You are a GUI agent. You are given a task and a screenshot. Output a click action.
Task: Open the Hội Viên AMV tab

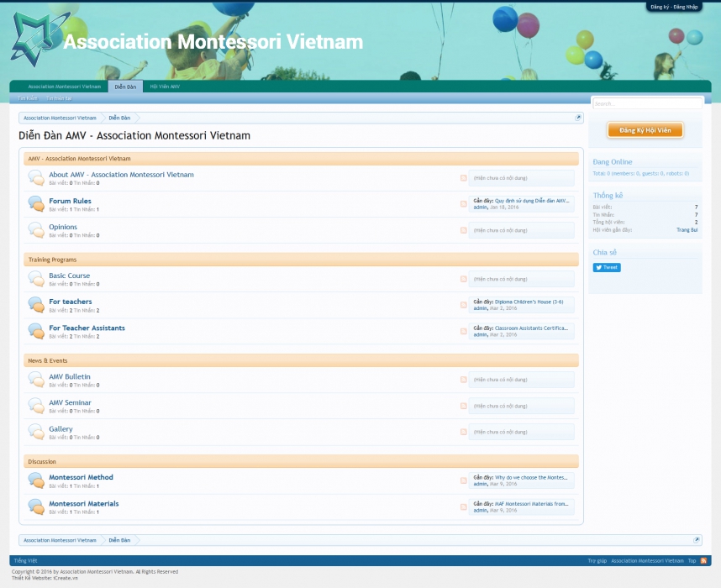tap(164, 87)
